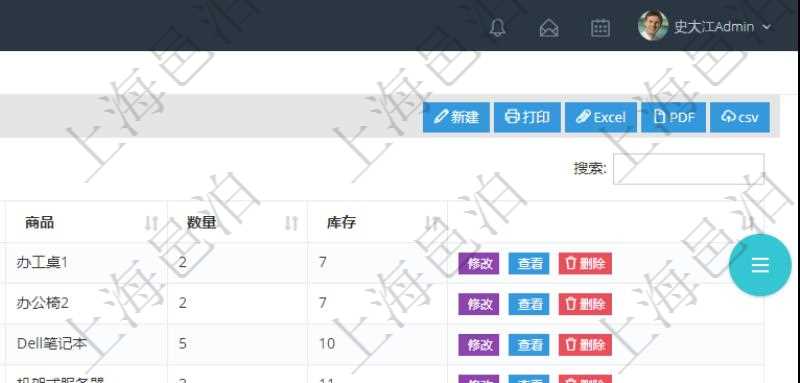Click 修改 for Dell笔记本 row
Image resolution: width=800 pixels, height=383 pixels.
[479, 345]
